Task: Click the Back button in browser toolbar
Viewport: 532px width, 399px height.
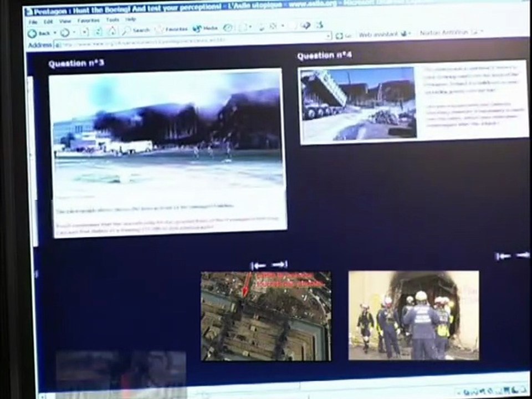Action: click(39, 33)
